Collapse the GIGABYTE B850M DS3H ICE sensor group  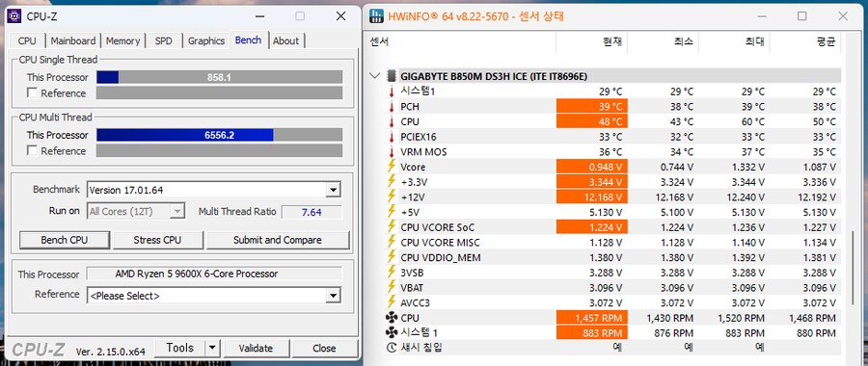pyautogui.click(x=376, y=76)
